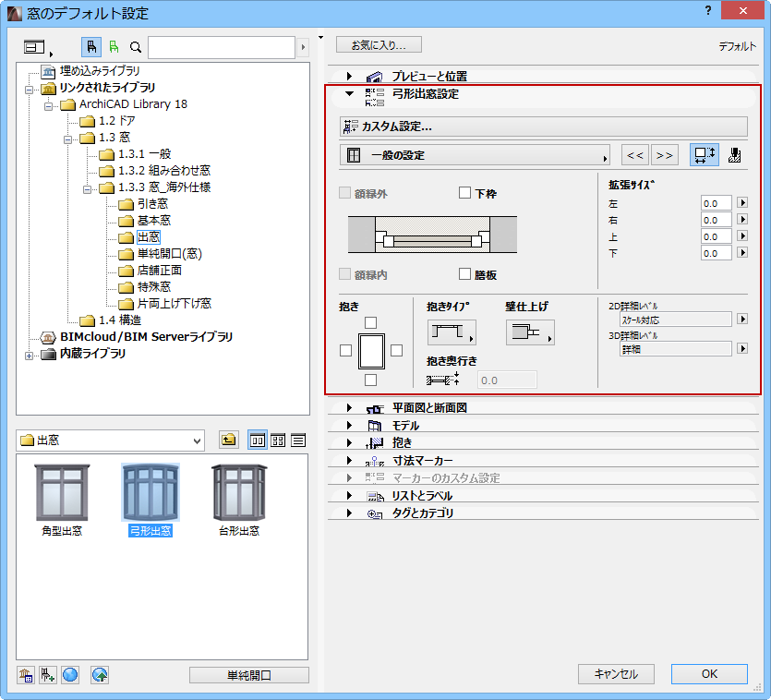This screenshot has width=771, height=700.
Task: Open the 出窓 folder combo box
Action: tap(109, 441)
